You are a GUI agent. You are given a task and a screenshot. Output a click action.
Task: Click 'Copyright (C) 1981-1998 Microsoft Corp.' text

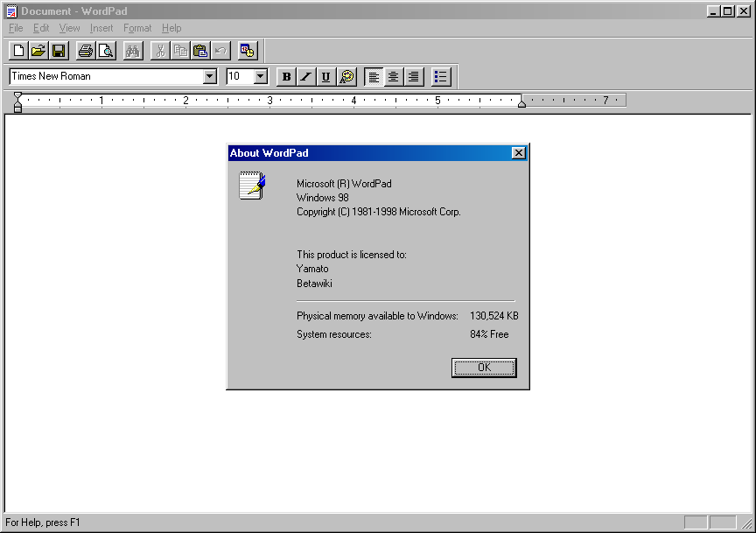tap(379, 212)
